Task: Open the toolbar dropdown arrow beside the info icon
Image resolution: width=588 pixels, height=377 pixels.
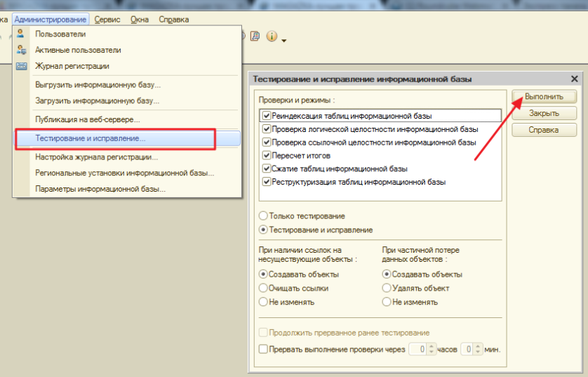Action: (284, 40)
